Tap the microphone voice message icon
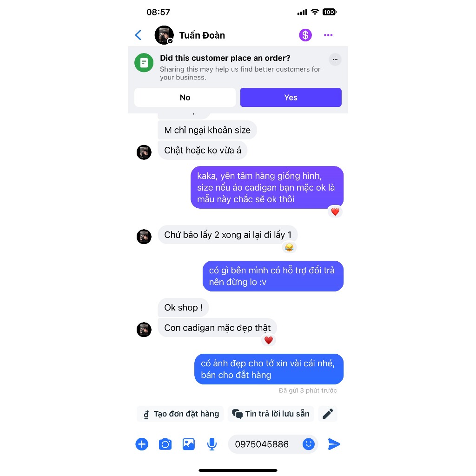Screen dimensions: 476x476 (x=212, y=444)
